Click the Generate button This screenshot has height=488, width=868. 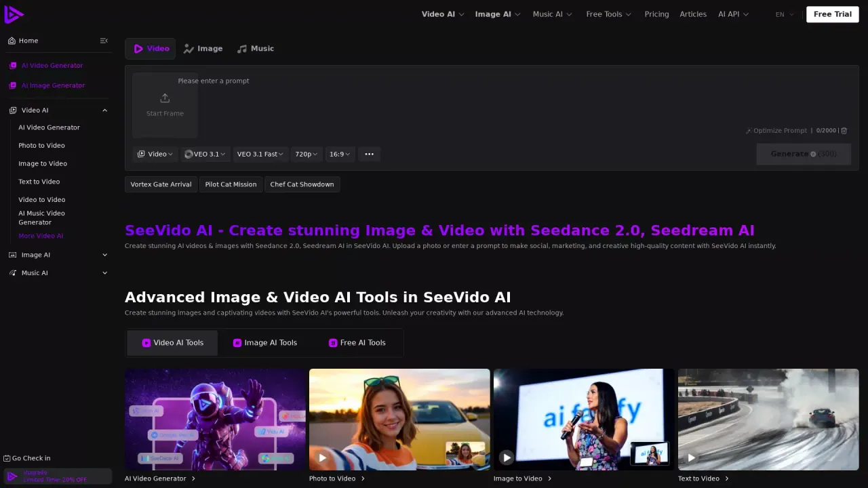(804, 154)
